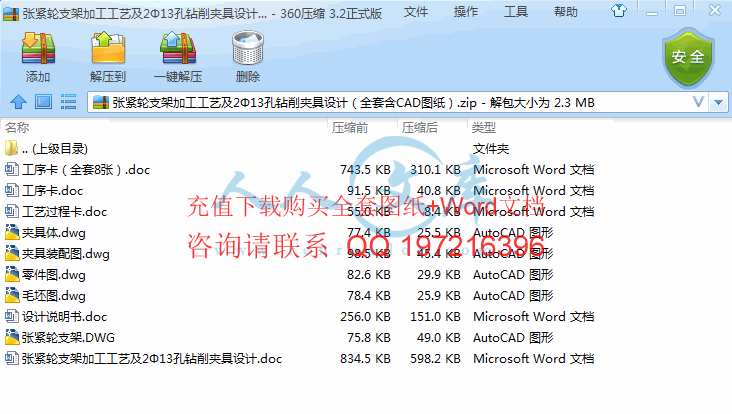
Task: Click AutoCAD icon beside 张紧轮支架.DWG
Action: coord(12,337)
